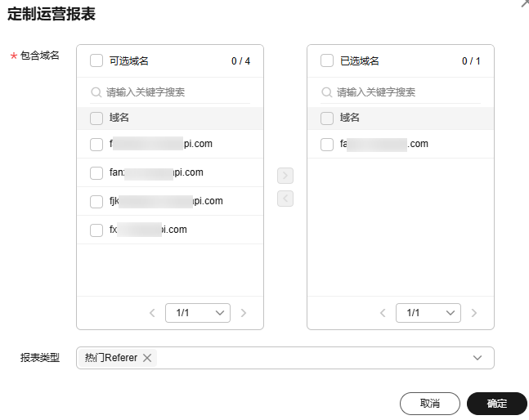Click the 0 / 4 counter text
The width and height of the screenshot is (529, 420).
(x=240, y=61)
